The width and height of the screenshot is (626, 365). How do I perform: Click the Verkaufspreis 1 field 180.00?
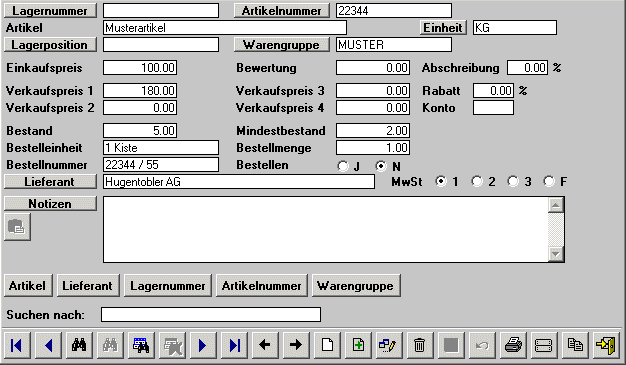(x=140, y=91)
